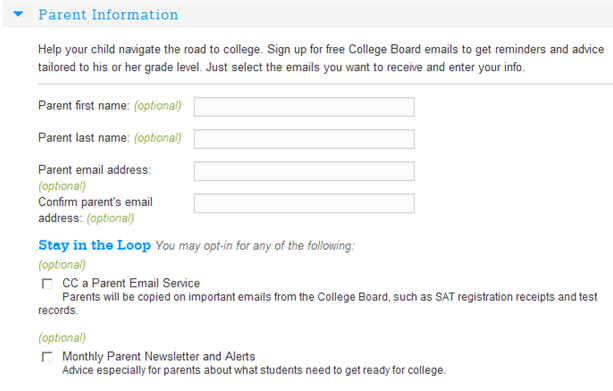This screenshot has height=391, width=613.
Task: Click the "Parent email address:" label
Action: [x=95, y=170]
